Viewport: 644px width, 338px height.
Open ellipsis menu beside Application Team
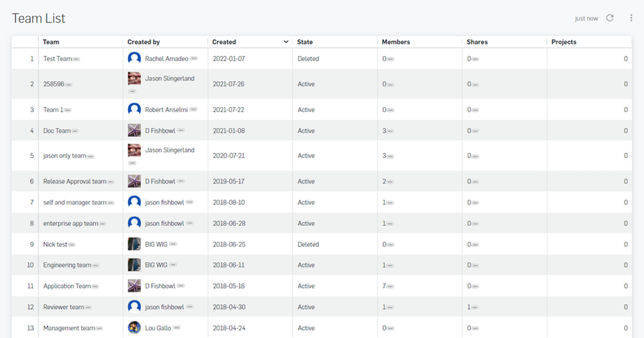[95, 286]
